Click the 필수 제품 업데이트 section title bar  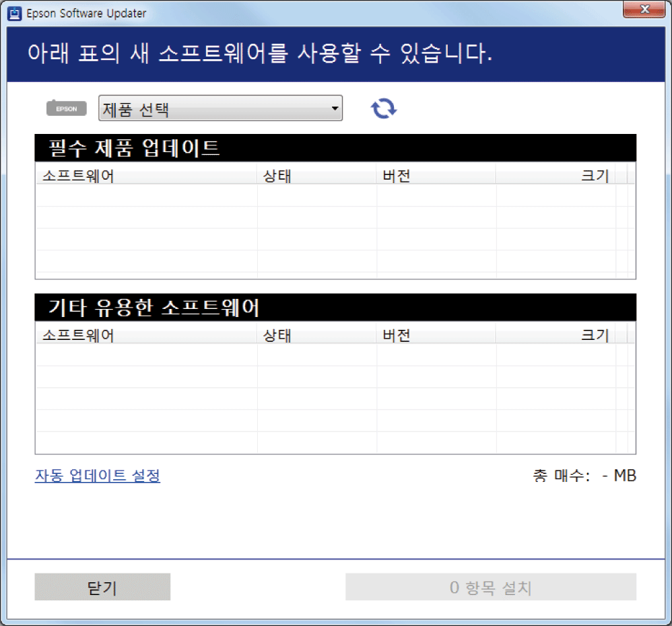pos(335,148)
